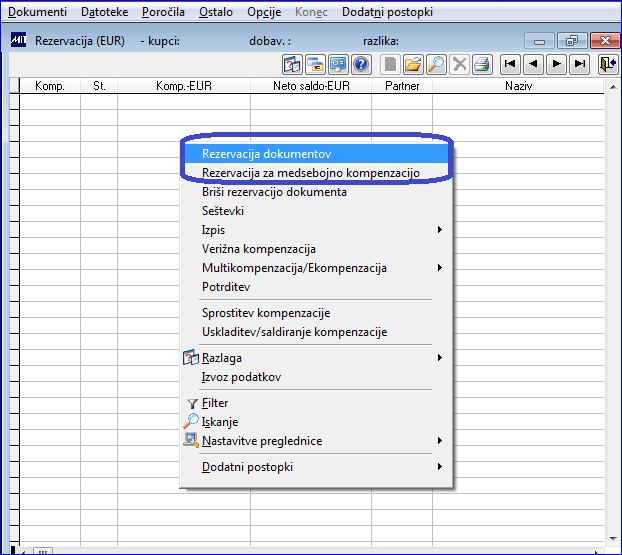Viewport: 622px width, 555px height.
Task: Go to next record arrow button
Action: click(557, 64)
